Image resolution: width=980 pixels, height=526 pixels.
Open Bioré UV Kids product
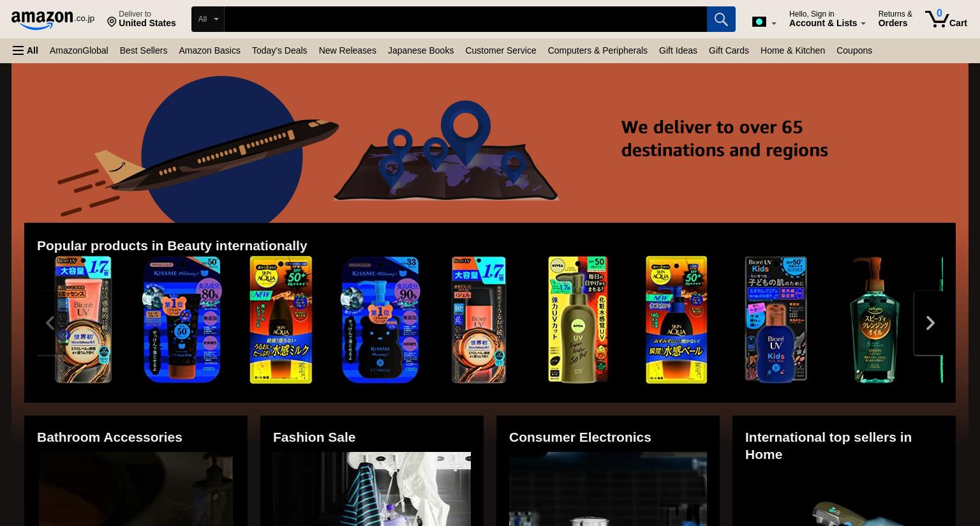(776, 320)
